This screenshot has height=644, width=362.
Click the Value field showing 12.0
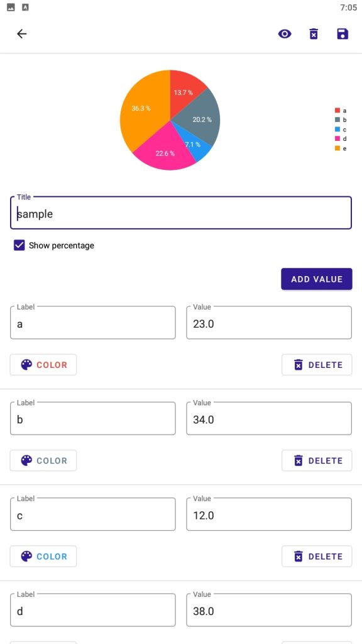tap(269, 514)
